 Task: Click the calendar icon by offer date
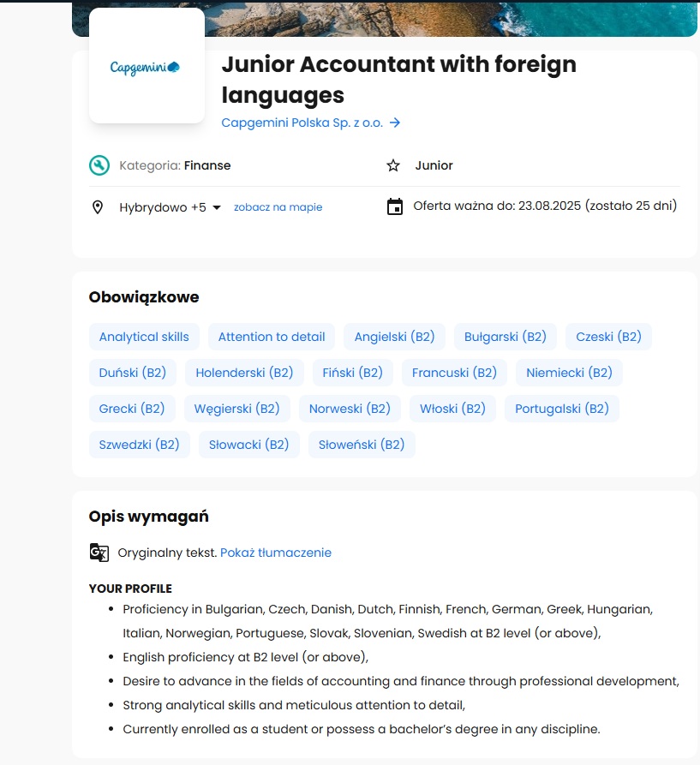[395, 206]
